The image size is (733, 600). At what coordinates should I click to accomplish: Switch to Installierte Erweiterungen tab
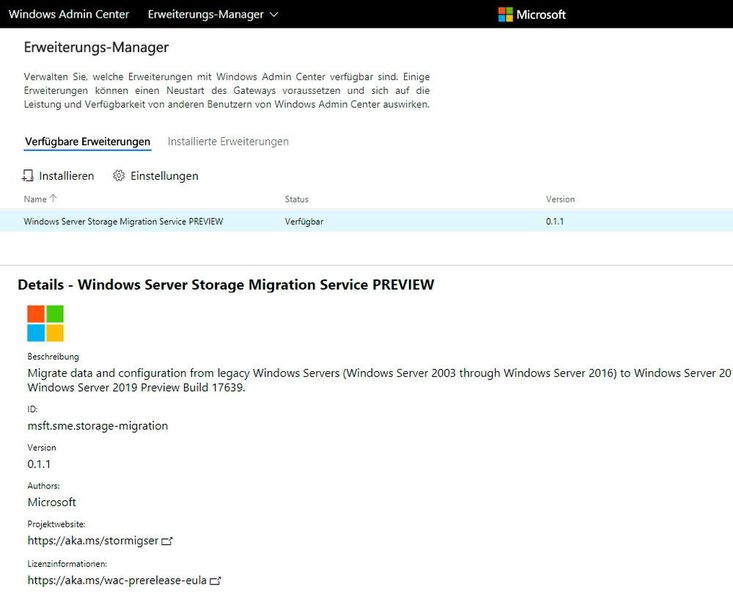coord(228,141)
